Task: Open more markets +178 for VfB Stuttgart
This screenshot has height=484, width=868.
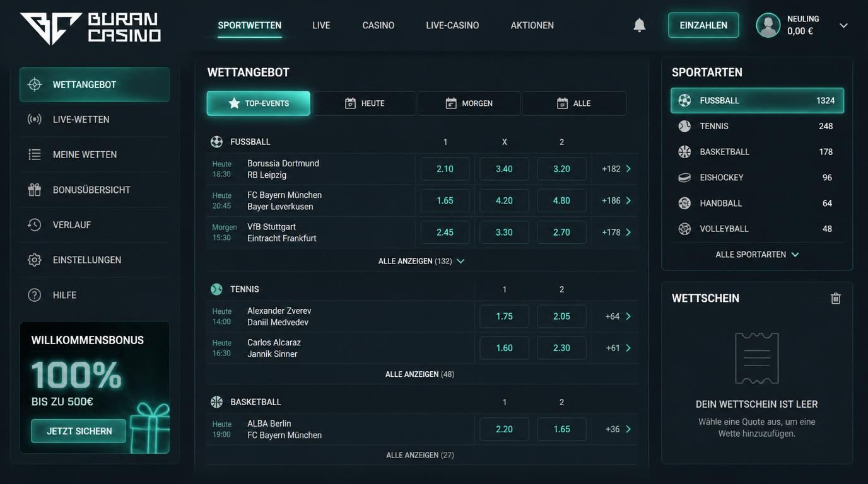Action: [616, 233]
